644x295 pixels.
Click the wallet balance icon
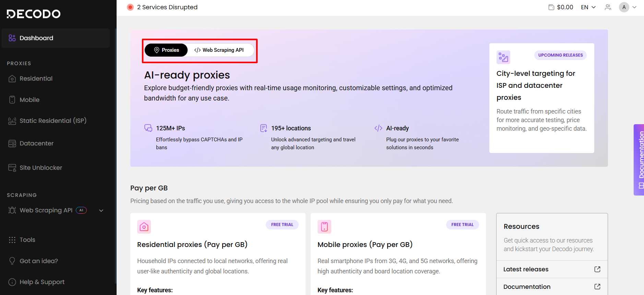pos(551,7)
